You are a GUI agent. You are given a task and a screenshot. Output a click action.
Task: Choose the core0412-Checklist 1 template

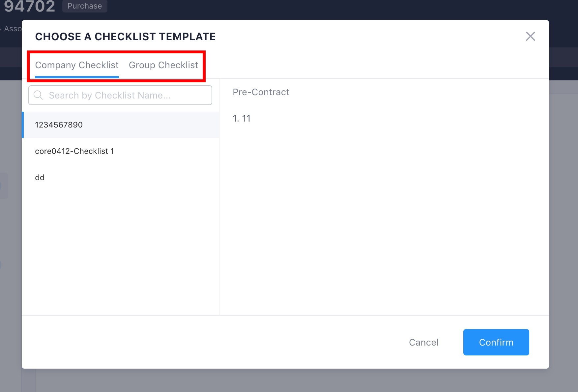click(x=121, y=151)
